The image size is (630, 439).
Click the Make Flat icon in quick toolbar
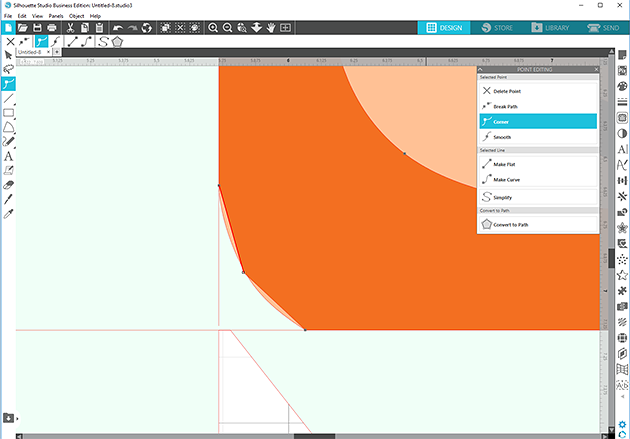(x=72, y=42)
